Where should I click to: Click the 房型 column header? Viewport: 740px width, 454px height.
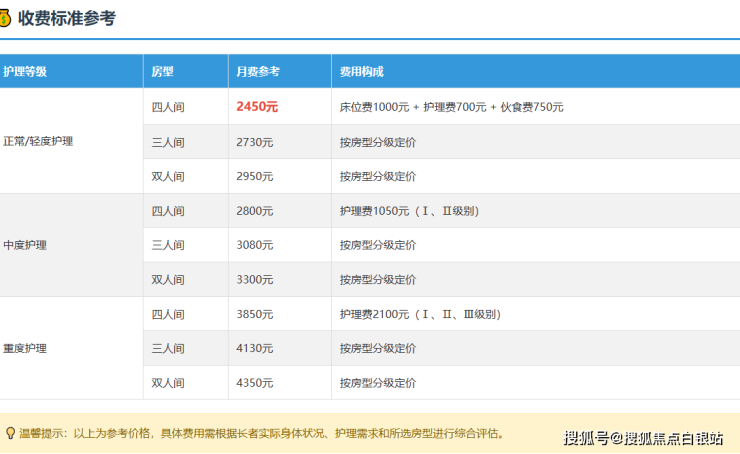pos(162,72)
